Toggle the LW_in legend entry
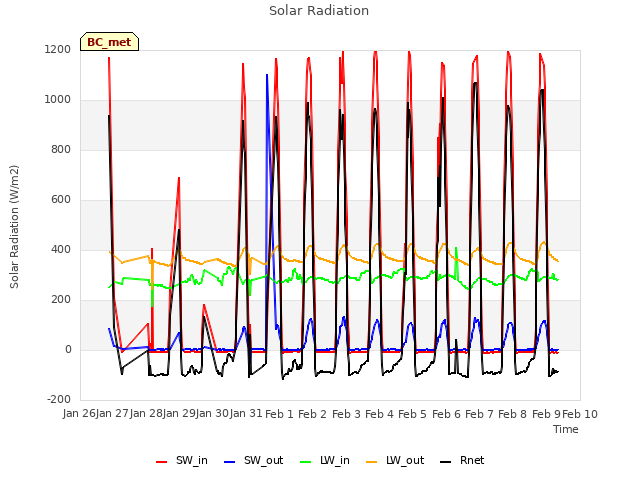The image size is (640, 480). [325, 460]
